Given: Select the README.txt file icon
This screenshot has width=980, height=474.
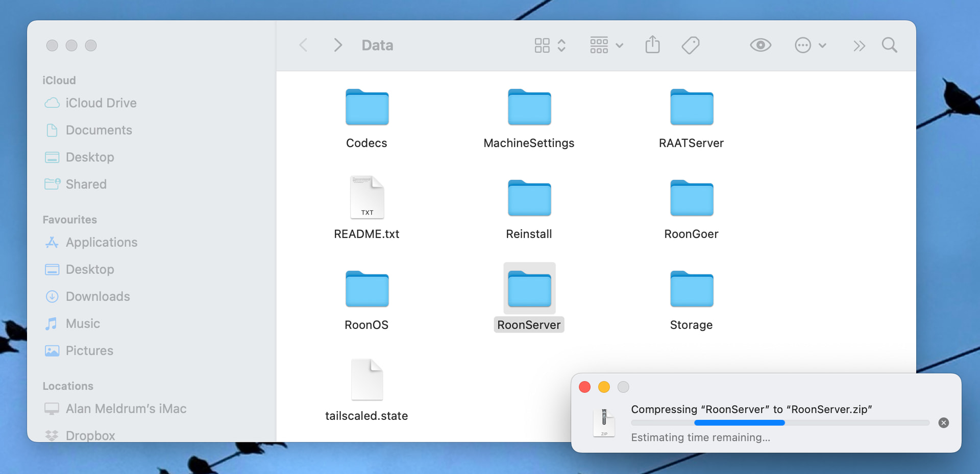Looking at the screenshot, I should pos(366,198).
